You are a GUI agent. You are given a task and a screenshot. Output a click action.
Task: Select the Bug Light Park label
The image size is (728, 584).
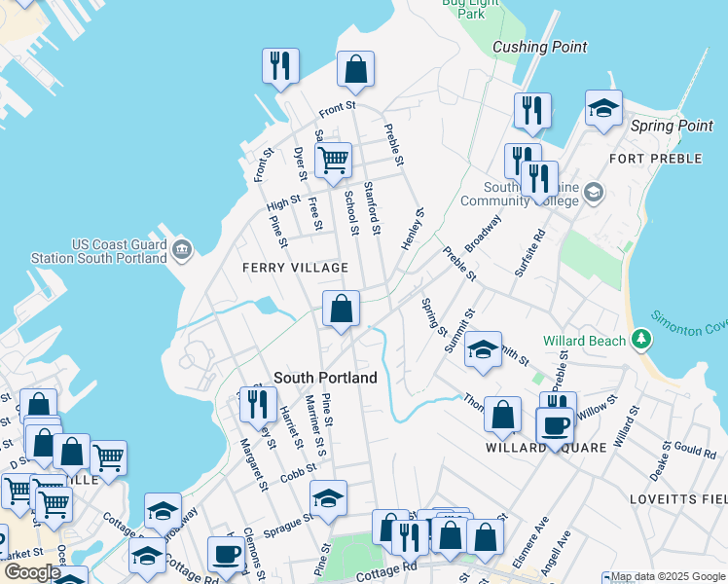470,9
